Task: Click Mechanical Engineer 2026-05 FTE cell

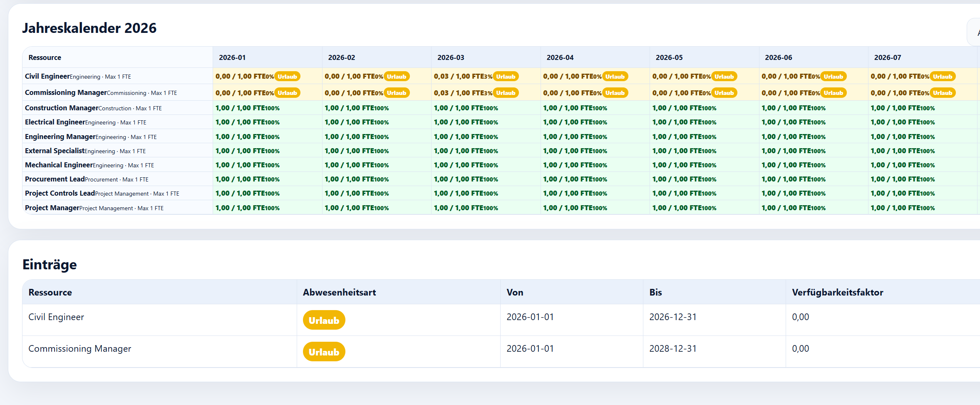Action: 705,165
